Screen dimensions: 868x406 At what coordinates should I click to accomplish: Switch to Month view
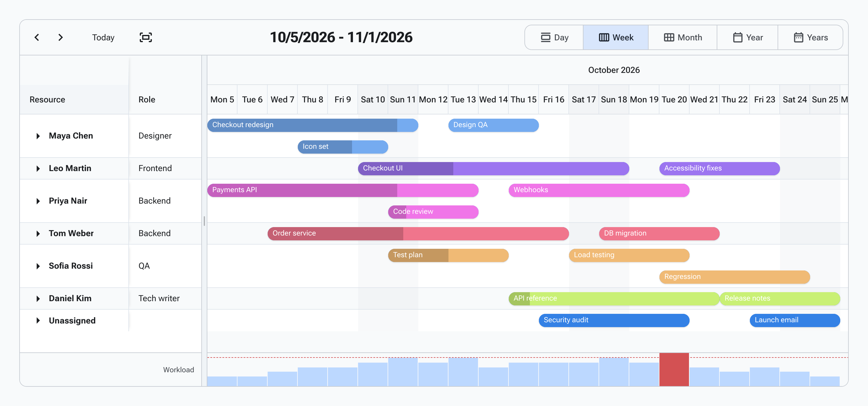(x=682, y=37)
